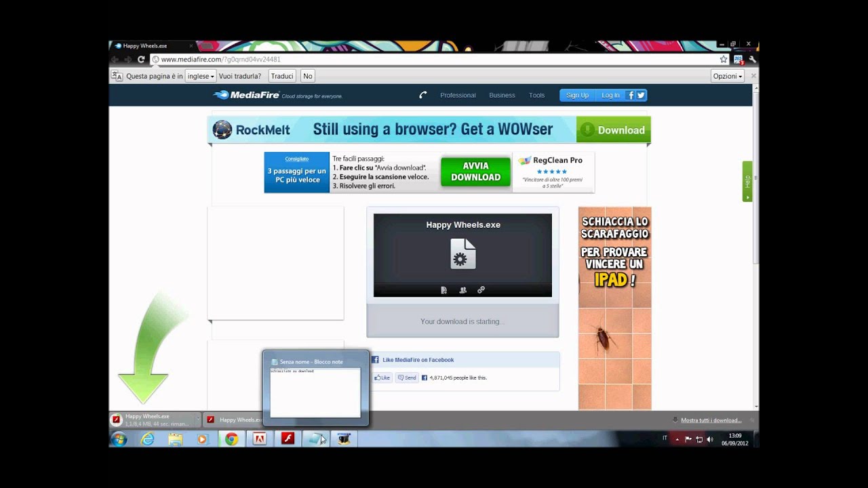Reload the MediaFire page
Image resolution: width=868 pixels, height=488 pixels.
pos(141,60)
